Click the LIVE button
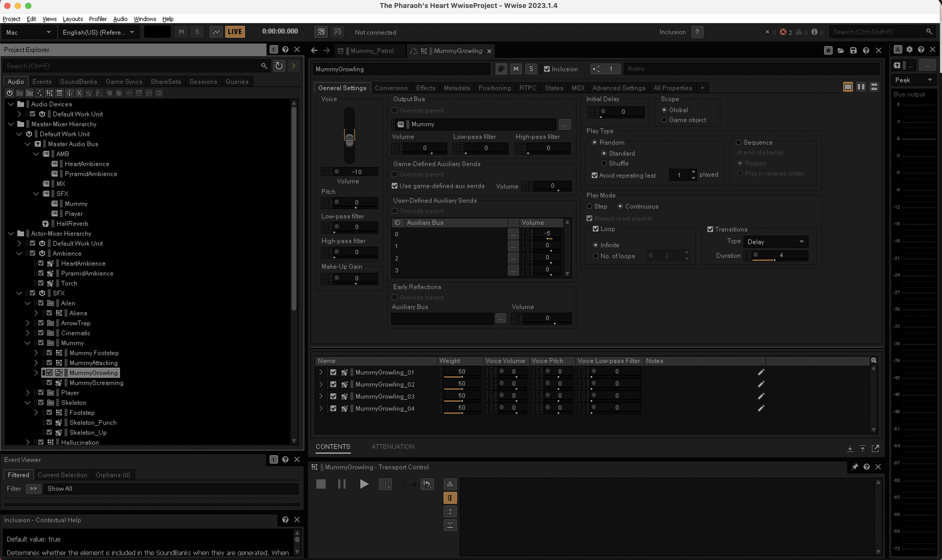942x560 pixels. pos(235,32)
